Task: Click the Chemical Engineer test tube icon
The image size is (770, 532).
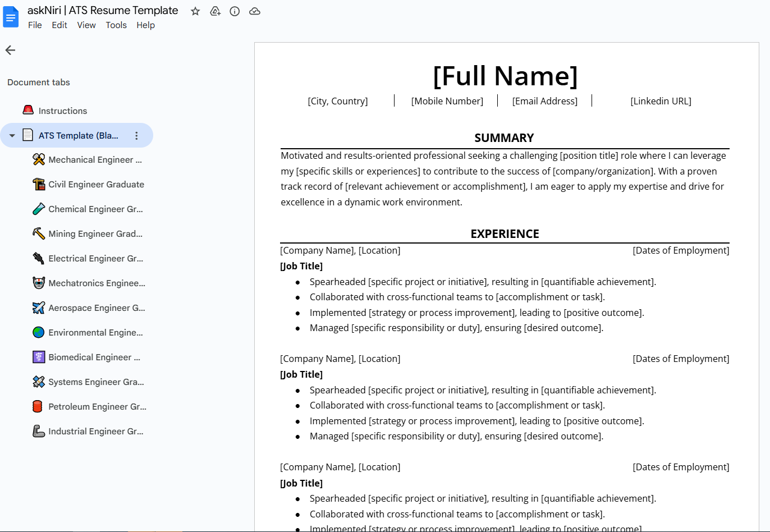Action: pyautogui.click(x=38, y=209)
